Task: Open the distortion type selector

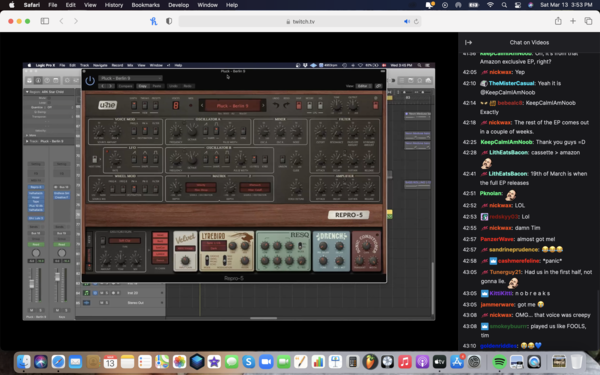Action: pyautogui.click(x=124, y=241)
